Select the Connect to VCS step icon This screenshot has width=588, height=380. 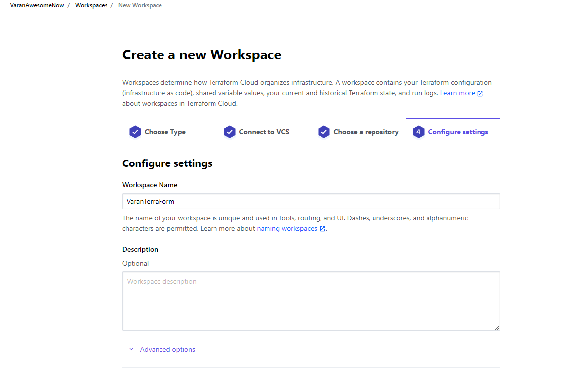pos(229,132)
